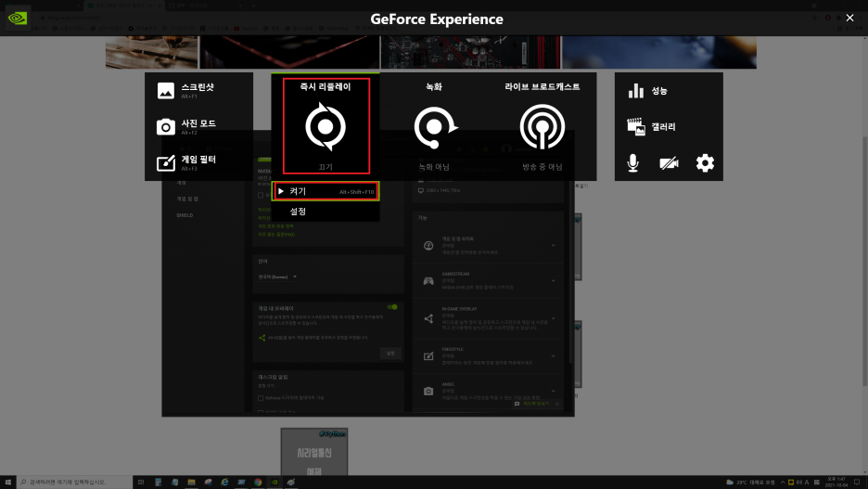Open Internet Explorer from taskbar
Image resolution: width=868 pixels, height=489 pixels.
(224, 482)
